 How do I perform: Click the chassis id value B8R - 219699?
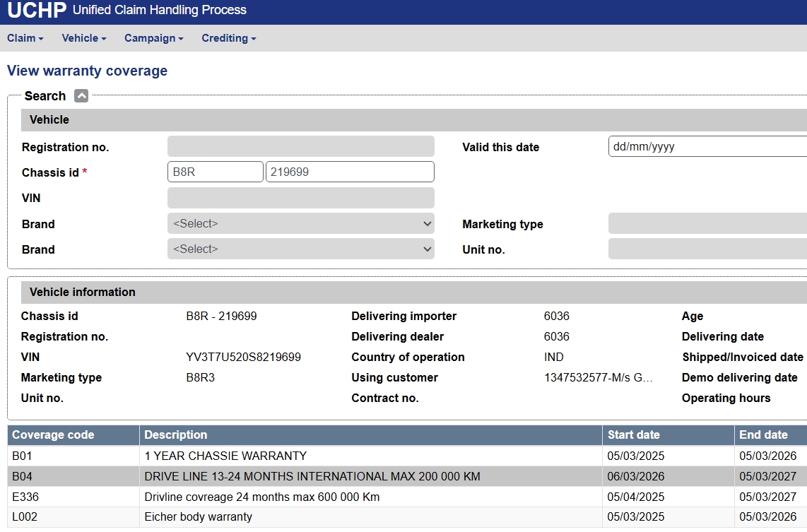(x=221, y=316)
